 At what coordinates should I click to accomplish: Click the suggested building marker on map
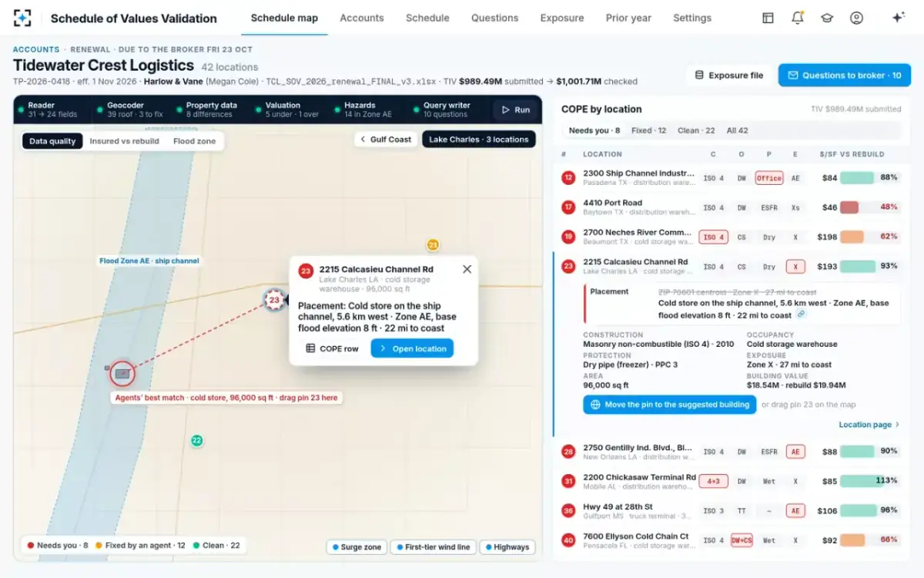coord(122,374)
